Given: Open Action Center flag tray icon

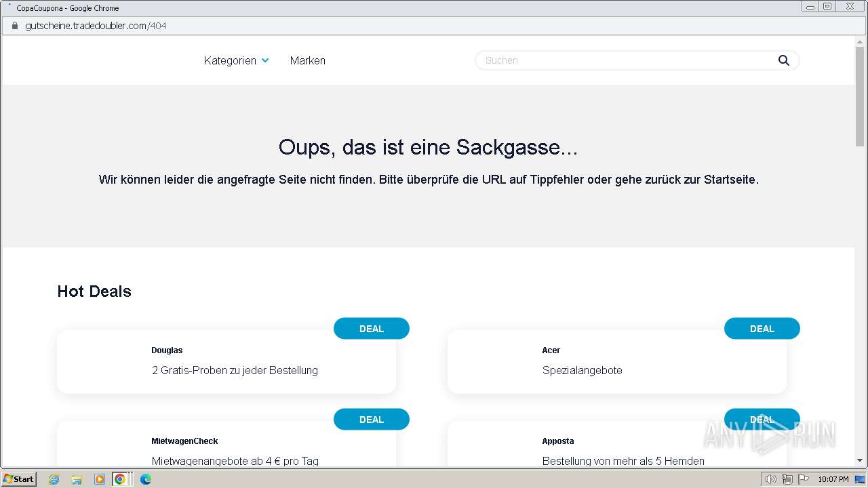Looking at the screenshot, I should (x=804, y=479).
